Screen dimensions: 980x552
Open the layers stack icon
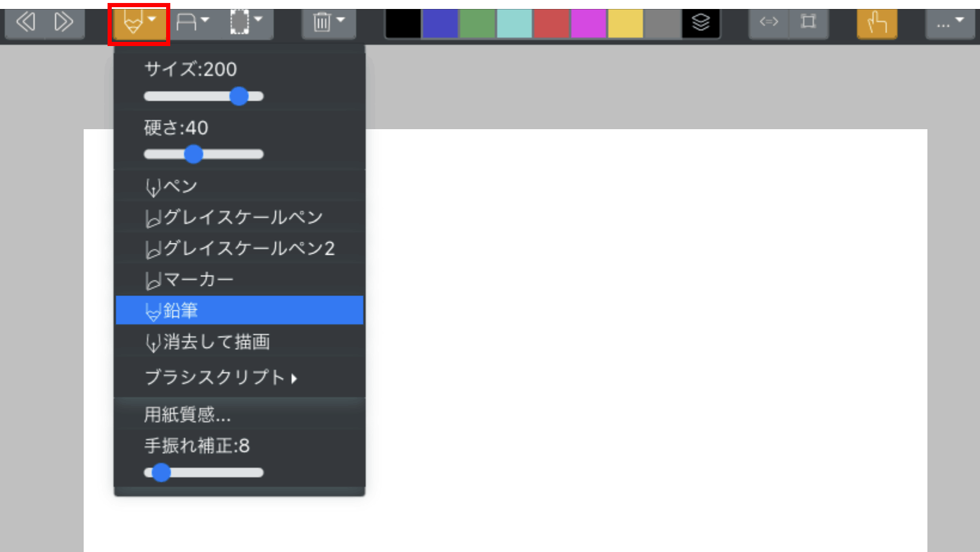coord(700,23)
